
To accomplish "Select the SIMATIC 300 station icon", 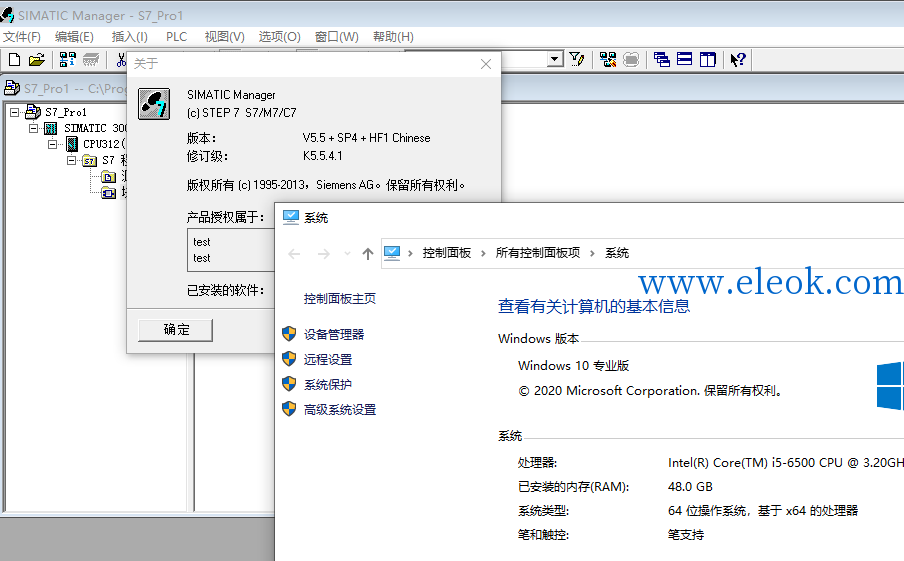I will tap(51, 128).
